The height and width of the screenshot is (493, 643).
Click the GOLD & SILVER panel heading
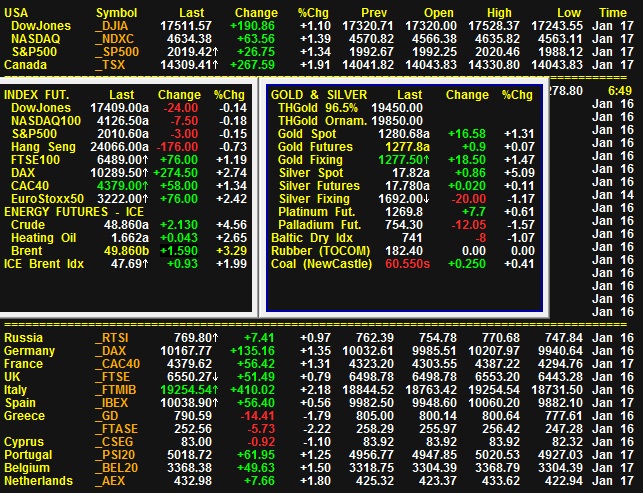[319, 95]
